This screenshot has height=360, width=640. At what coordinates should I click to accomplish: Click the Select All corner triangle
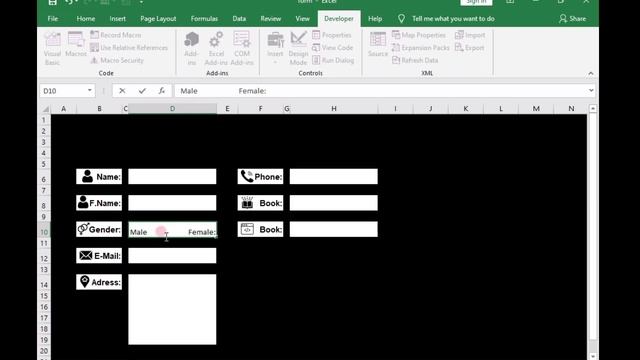pos(46,109)
